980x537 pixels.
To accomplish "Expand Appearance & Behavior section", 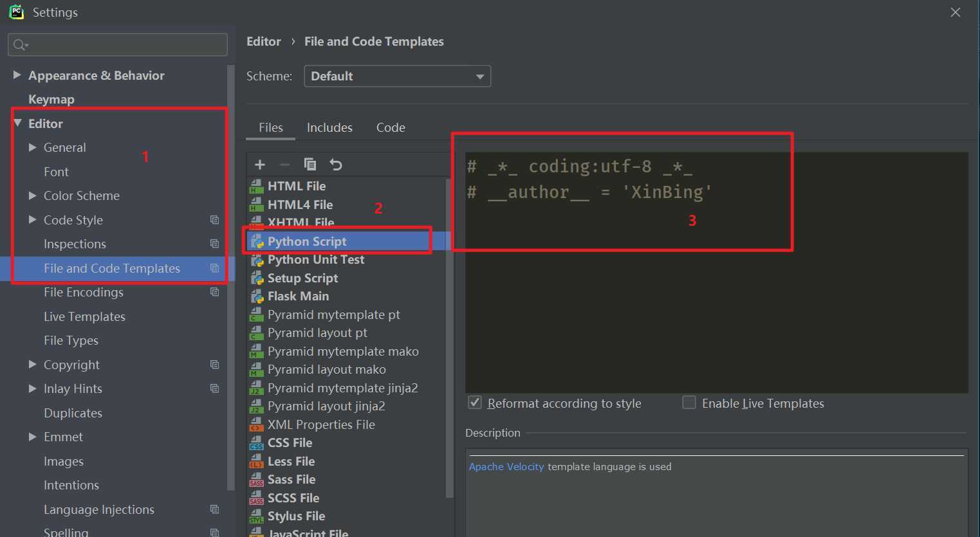I will coord(17,75).
